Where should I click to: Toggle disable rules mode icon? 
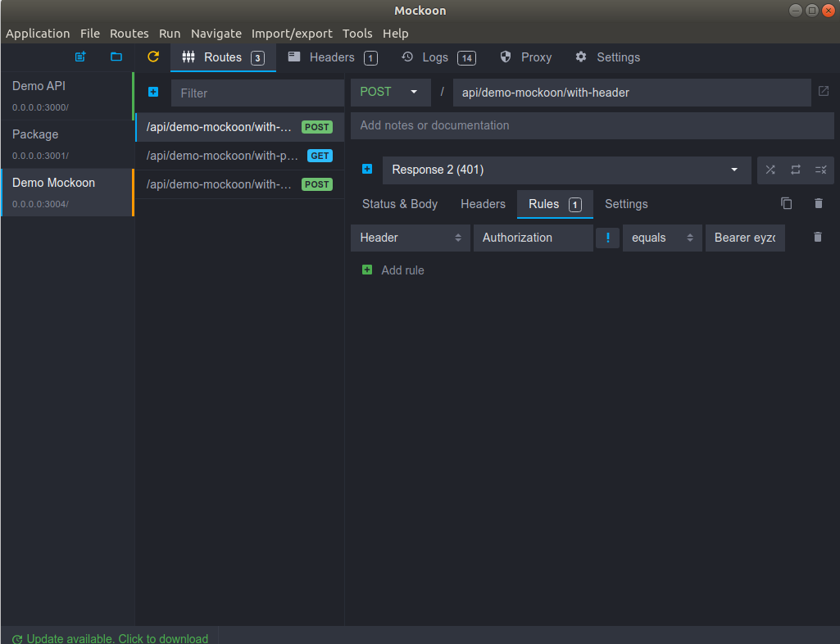pos(820,170)
